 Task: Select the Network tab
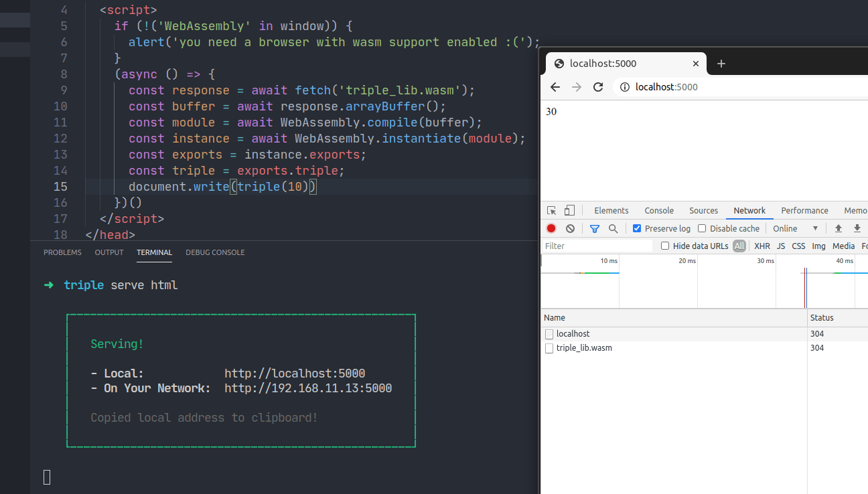[749, 210]
